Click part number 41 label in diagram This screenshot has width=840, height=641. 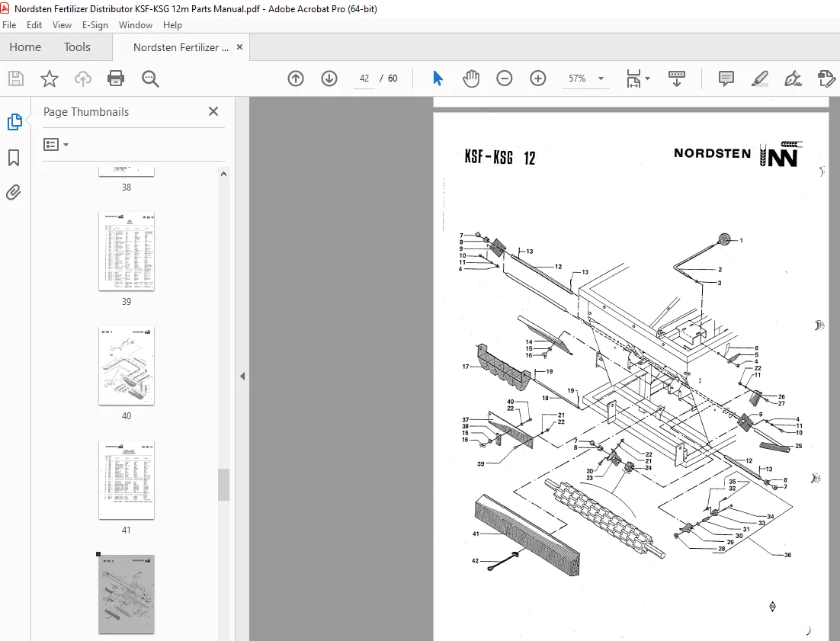(476, 534)
